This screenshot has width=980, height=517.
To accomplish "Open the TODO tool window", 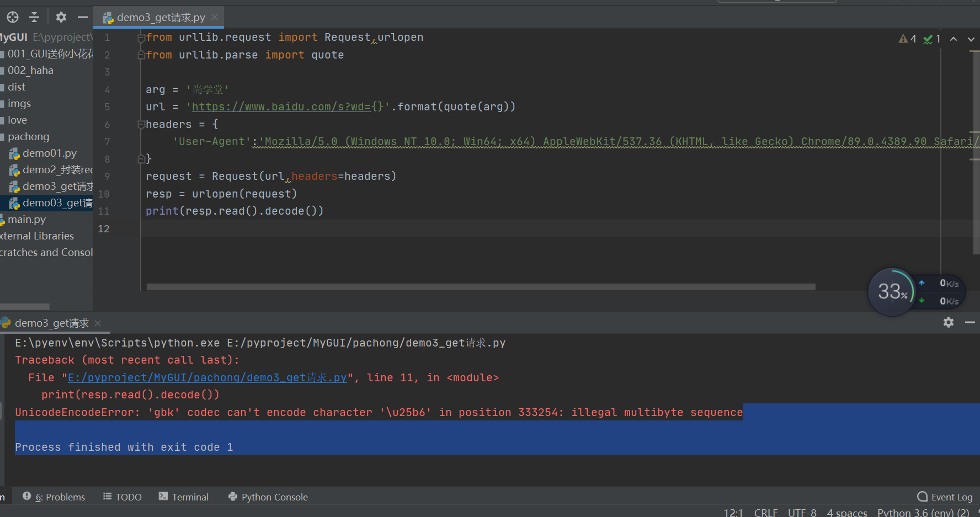I will point(122,497).
